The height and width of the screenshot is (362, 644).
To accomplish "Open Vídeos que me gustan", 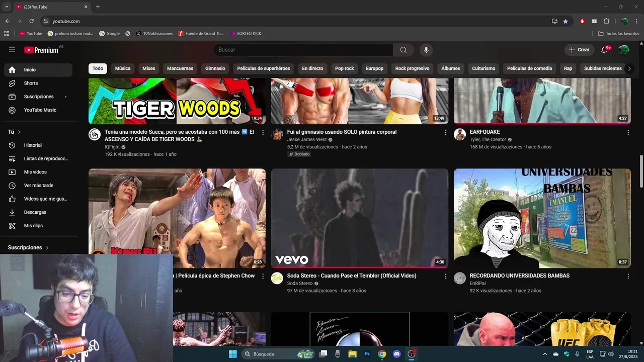I will [38, 199].
